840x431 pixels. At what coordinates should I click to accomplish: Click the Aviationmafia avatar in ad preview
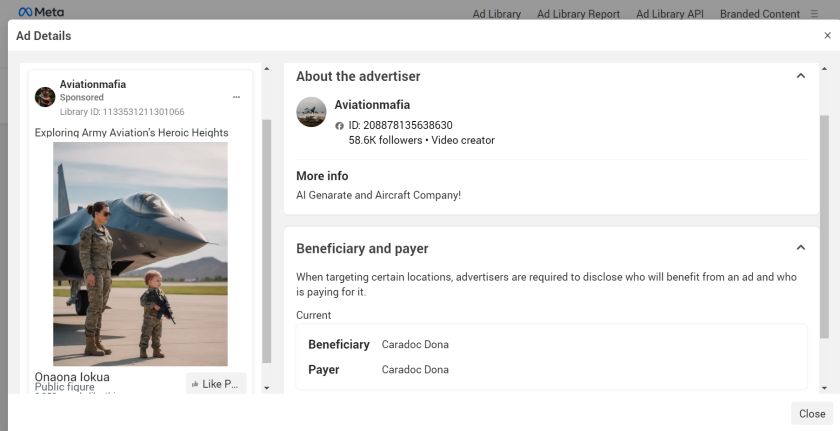point(45,97)
